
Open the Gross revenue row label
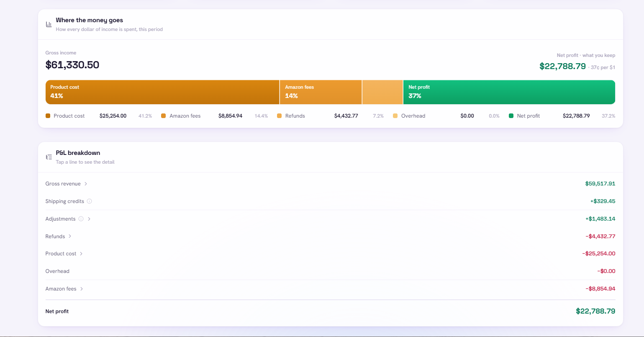63,184
